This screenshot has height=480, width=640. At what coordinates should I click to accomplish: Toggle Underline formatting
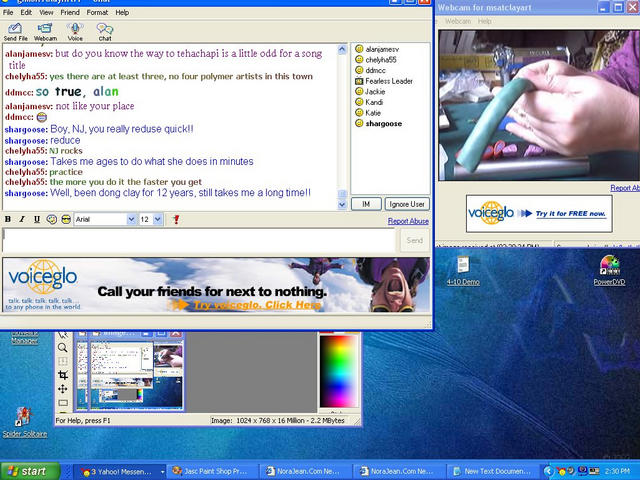tap(37, 220)
